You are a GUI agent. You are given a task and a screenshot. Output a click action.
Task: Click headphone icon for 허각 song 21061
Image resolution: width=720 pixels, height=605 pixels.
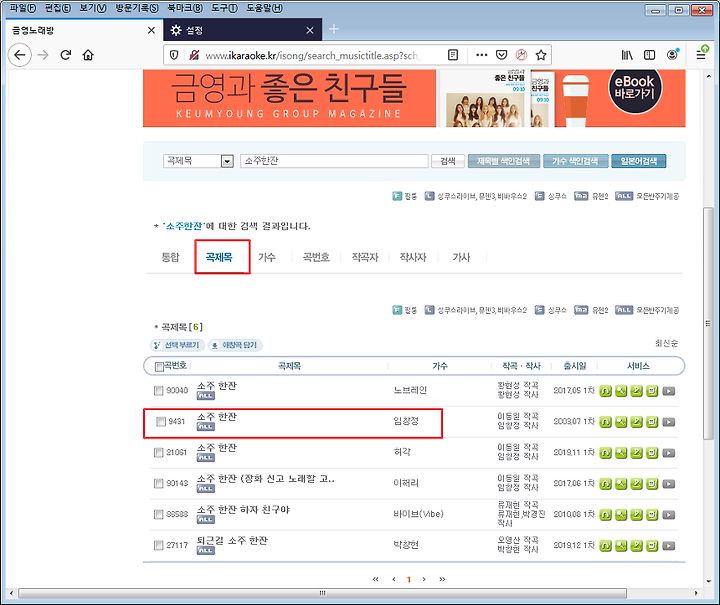tap(606, 453)
